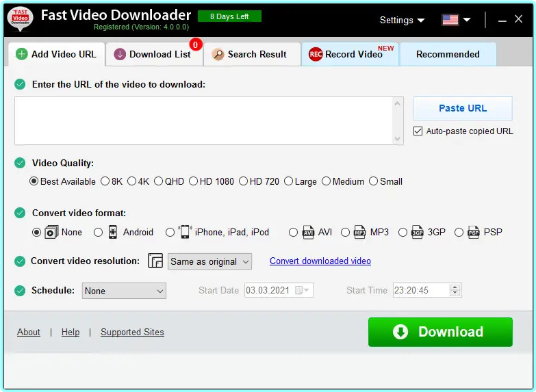Click the Android phone icon
The height and width of the screenshot is (392, 536).
[112, 232]
